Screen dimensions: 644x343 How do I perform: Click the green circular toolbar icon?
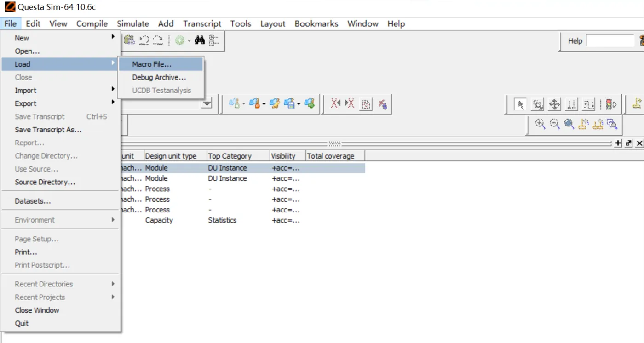point(180,40)
